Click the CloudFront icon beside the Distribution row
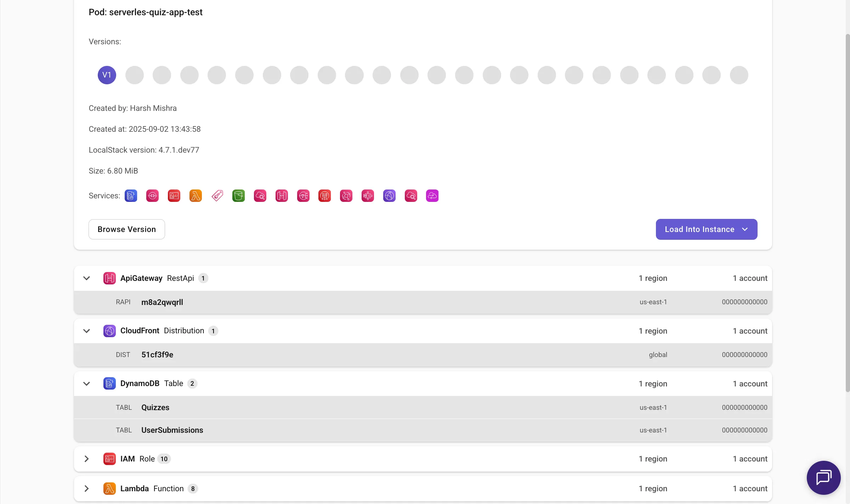 [109, 330]
